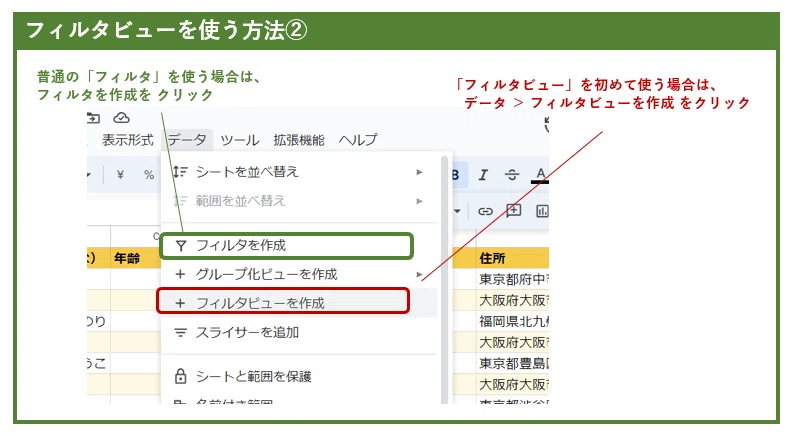Select the cell 東京都府中

[513, 279]
